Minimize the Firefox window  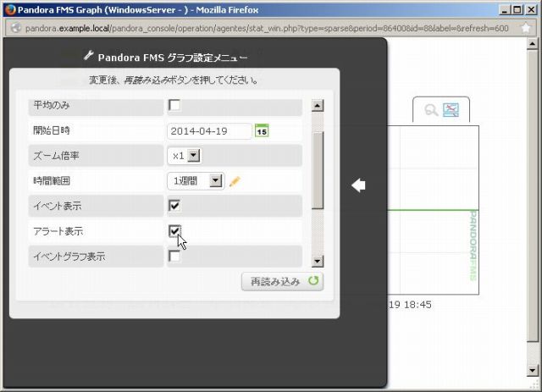[505, 9]
